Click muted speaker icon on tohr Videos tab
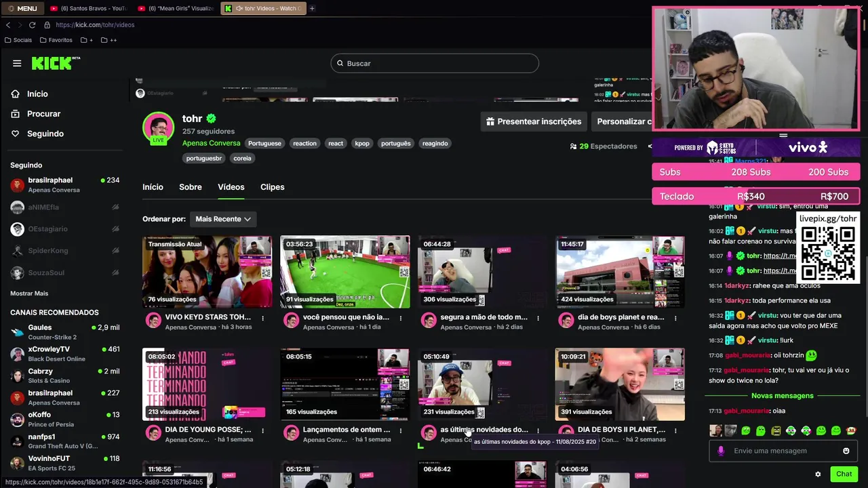This screenshot has height=488, width=868. click(240, 8)
